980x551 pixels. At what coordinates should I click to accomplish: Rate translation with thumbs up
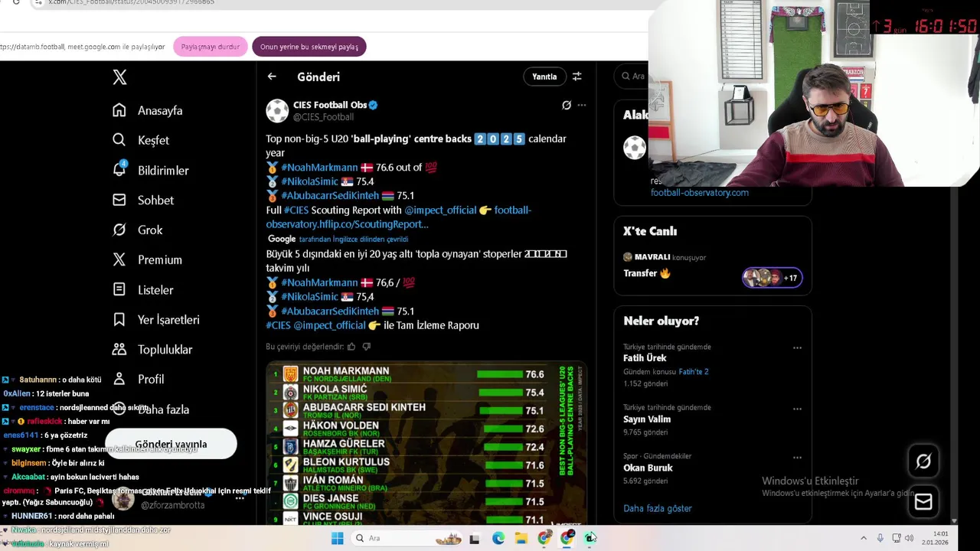point(351,347)
